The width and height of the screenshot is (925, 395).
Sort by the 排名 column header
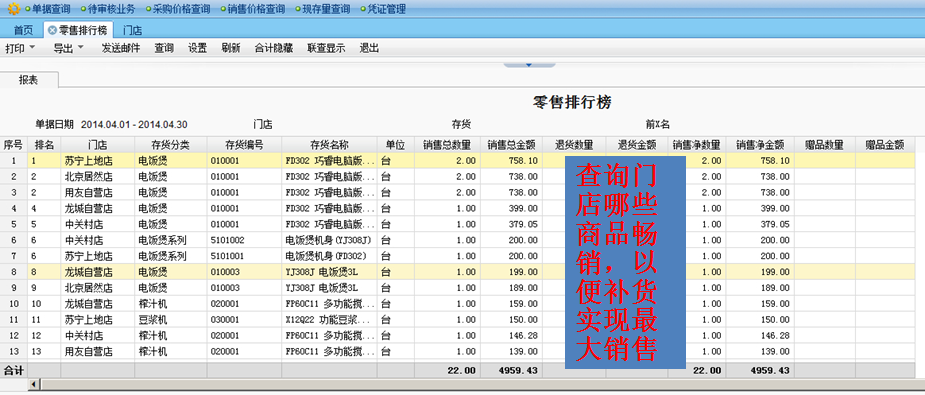(x=44, y=145)
